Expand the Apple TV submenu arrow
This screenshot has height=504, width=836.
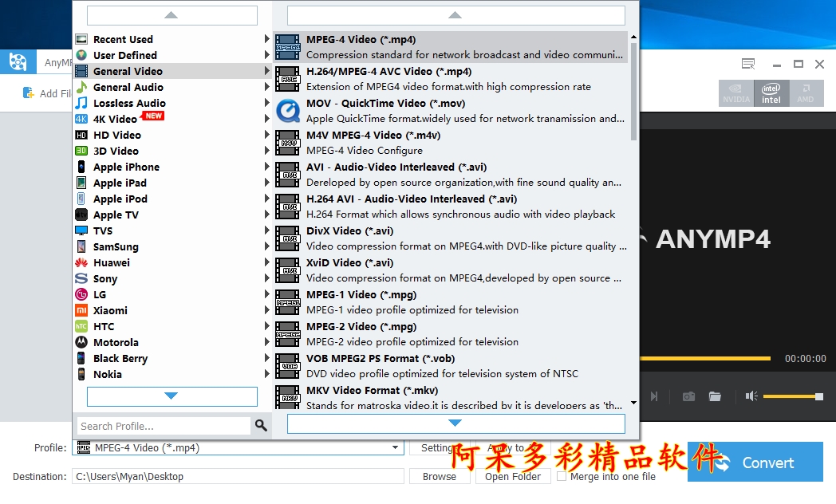coord(266,215)
